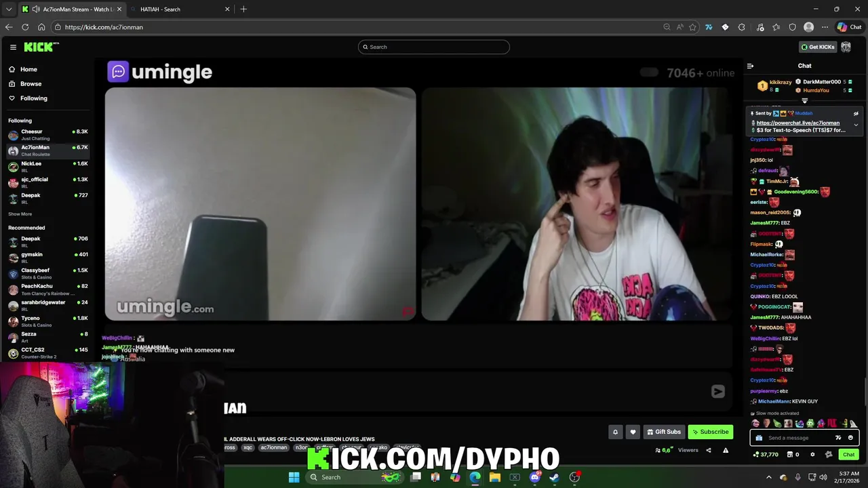Click the Get KICKs button
This screenshot has width=868, height=488.
tap(818, 47)
